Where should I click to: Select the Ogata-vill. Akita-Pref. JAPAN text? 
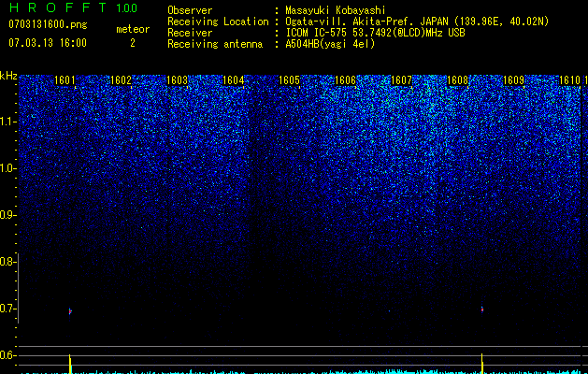point(366,22)
